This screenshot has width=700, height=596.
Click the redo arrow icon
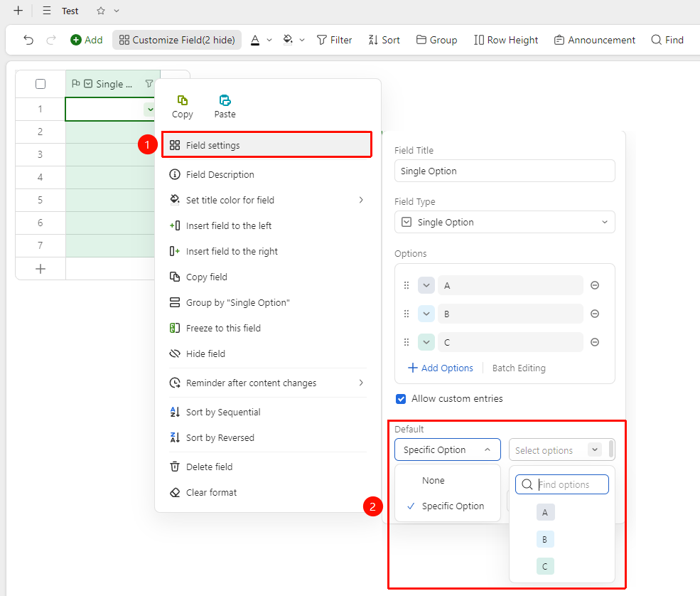[51, 41]
